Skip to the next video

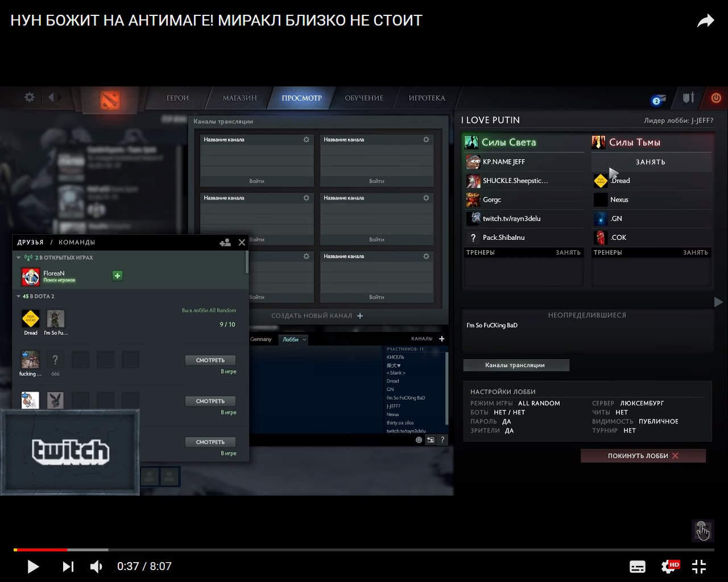[68, 566]
